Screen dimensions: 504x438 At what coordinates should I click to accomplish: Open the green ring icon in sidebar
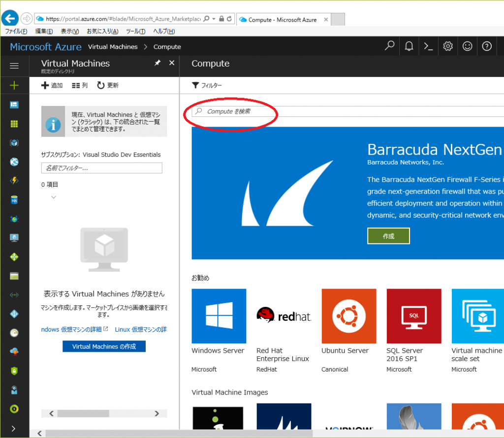(x=14, y=409)
